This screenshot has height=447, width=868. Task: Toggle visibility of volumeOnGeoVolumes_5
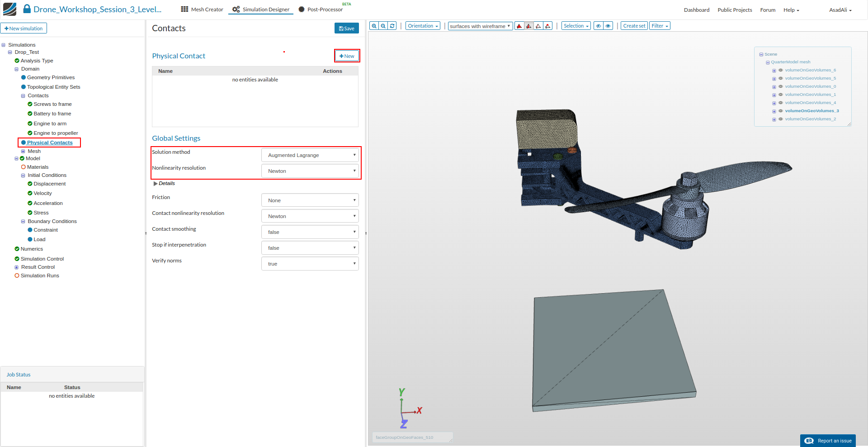pos(781,78)
